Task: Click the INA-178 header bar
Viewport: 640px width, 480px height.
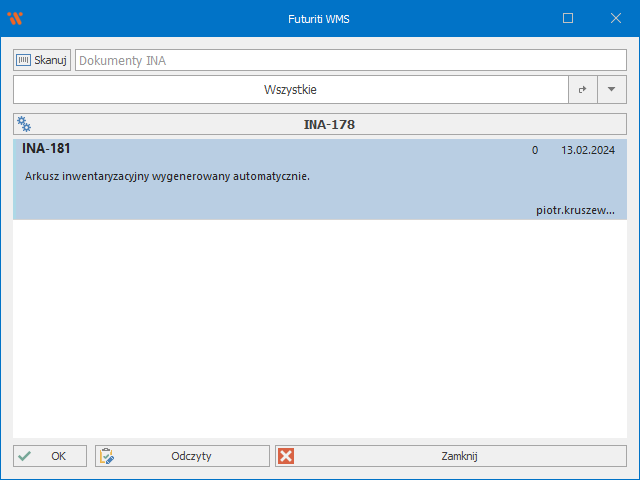Action: (330, 125)
